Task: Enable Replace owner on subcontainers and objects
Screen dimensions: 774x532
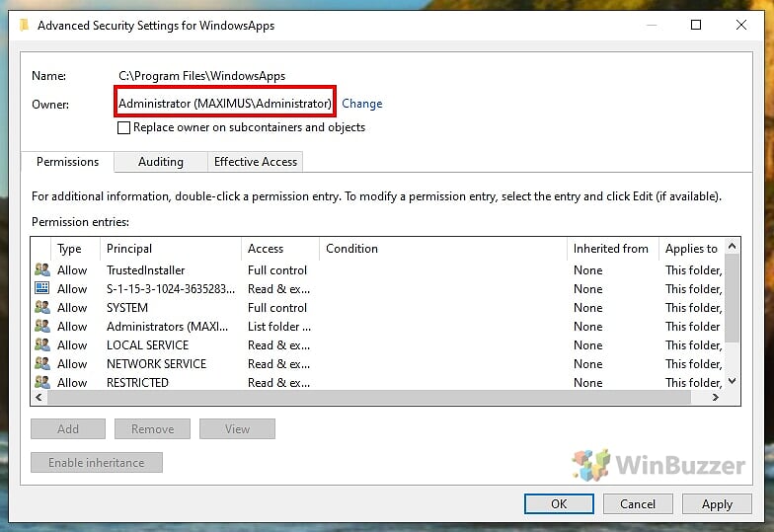Action: coord(124,128)
